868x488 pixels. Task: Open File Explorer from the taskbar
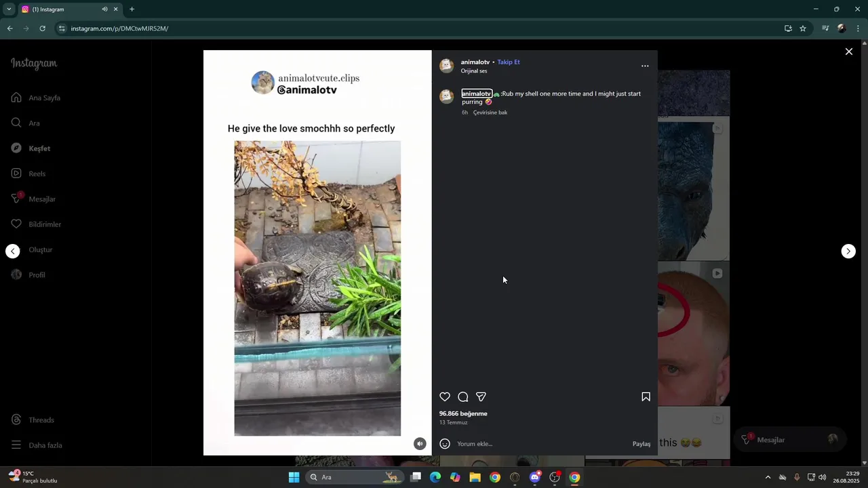[475, 477]
